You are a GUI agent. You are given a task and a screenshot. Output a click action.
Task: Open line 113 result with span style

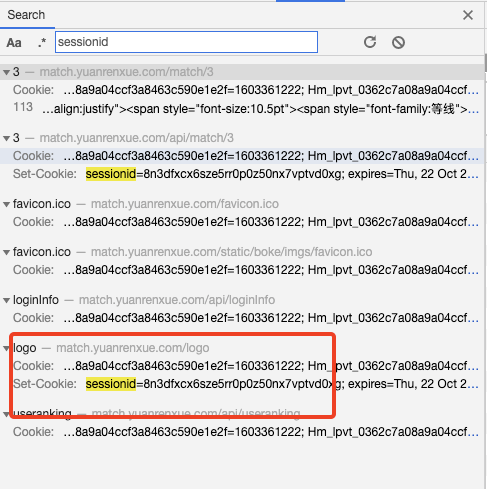(242, 109)
